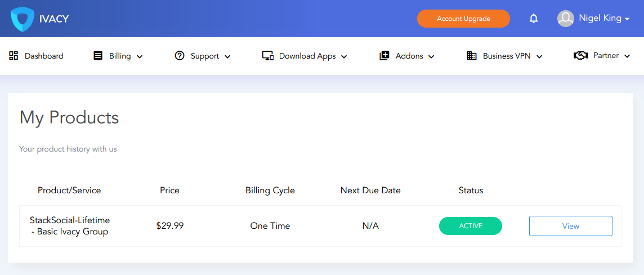Click the One Time billing cycle cell
The width and height of the screenshot is (644, 275).
pyautogui.click(x=270, y=225)
